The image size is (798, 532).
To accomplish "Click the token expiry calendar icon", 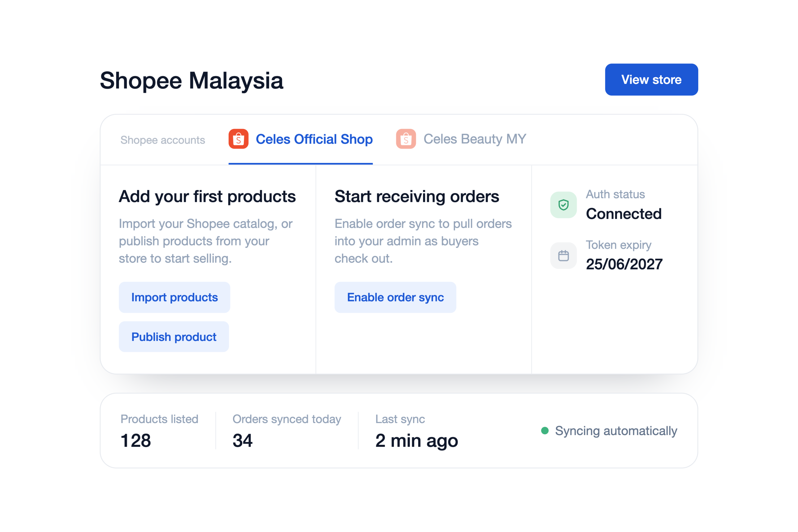I will point(563,256).
